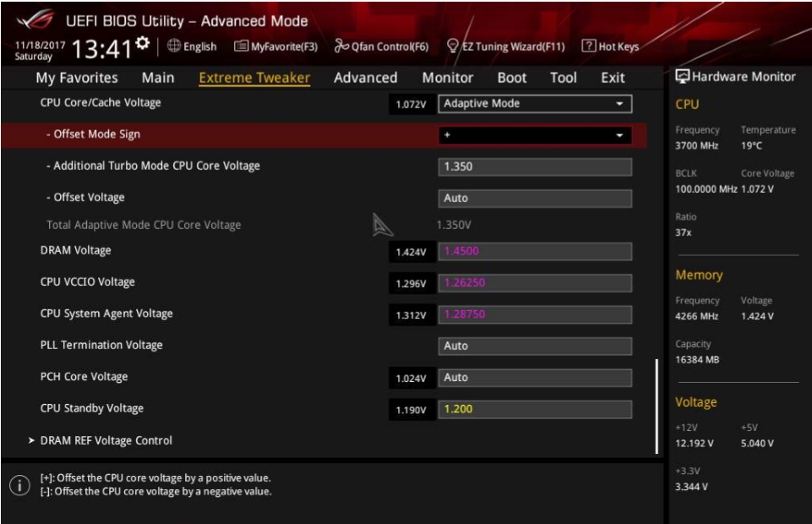Select the CPU Core/Cache Voltage label

pyautogui.click(x=101, y=102)
